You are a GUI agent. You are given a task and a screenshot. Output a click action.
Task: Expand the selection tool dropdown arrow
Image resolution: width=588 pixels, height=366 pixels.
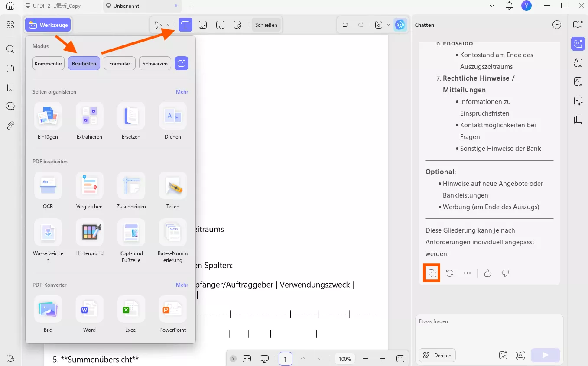[168, 25]
